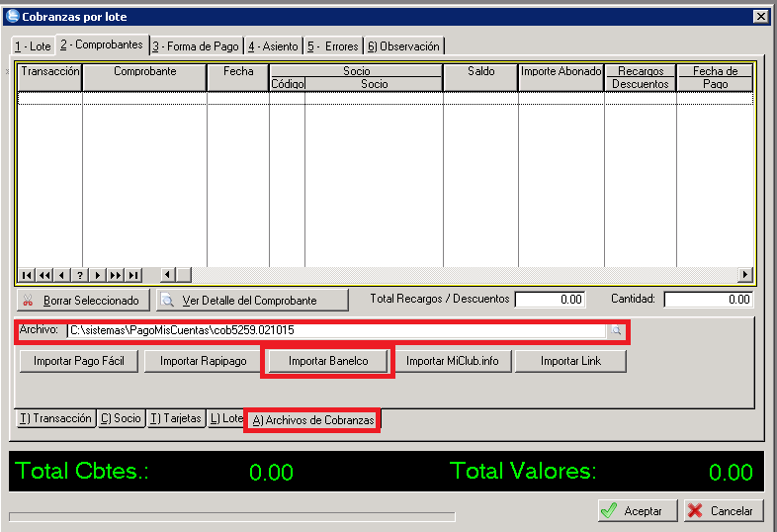777x532 pixels.
Task: Open the 1 - Lote tab
Action: pos(33,45)
